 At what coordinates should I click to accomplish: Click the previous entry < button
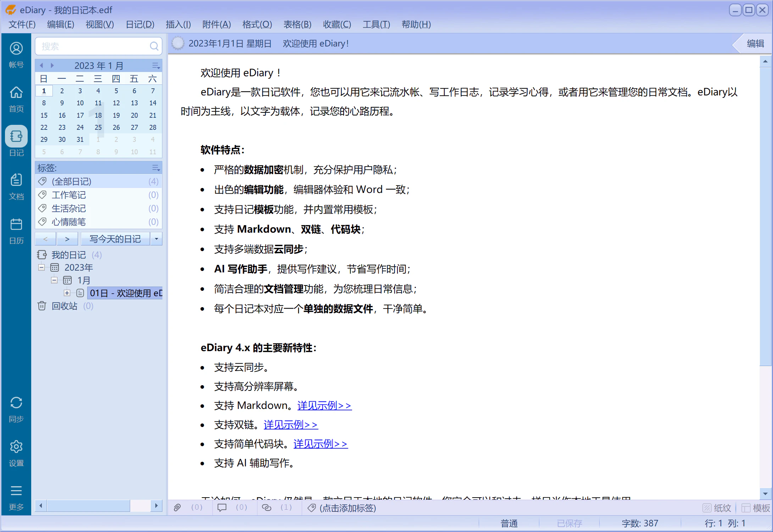click(x=45, y=239)
